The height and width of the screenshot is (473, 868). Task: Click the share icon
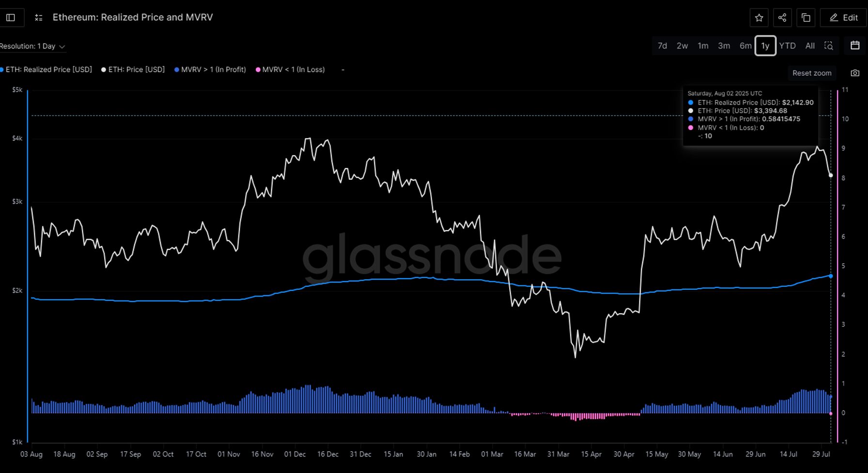click(x=782, y=17)
